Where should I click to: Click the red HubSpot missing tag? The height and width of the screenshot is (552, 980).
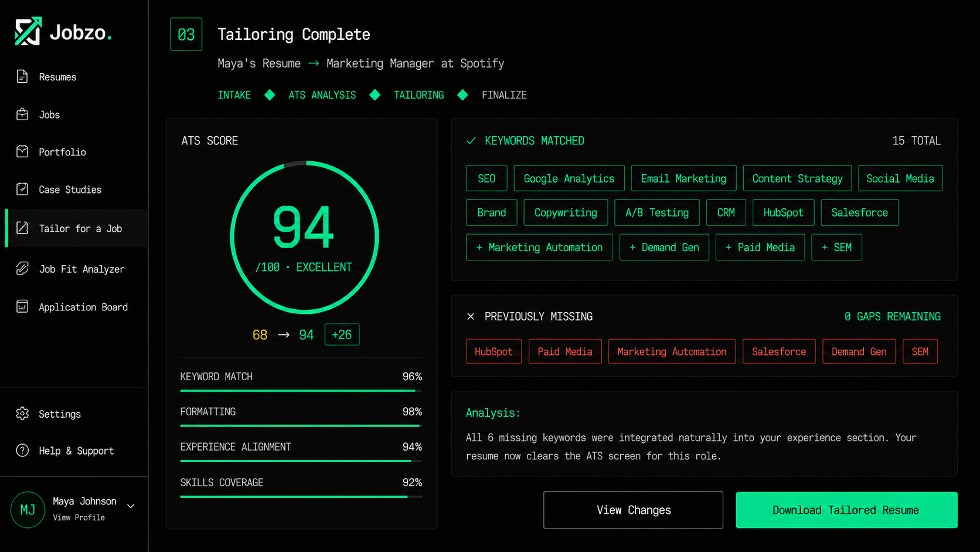pyautogui.click(x=494, y=351)
